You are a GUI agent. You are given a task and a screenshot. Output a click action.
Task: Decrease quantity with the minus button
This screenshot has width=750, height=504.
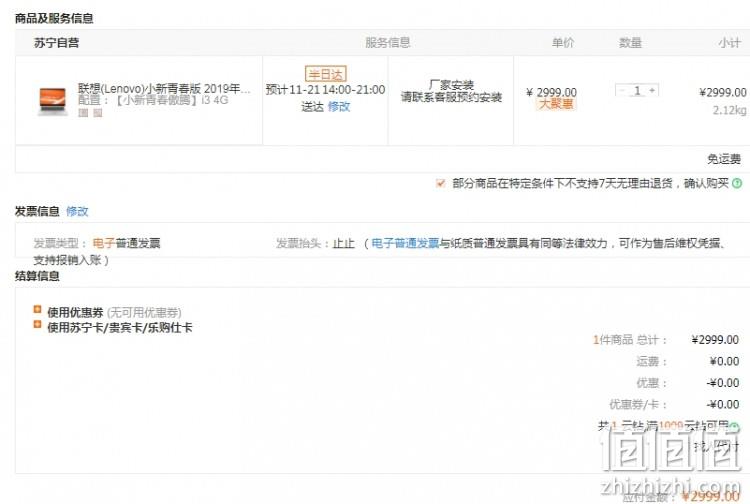[x=622, y=90]
